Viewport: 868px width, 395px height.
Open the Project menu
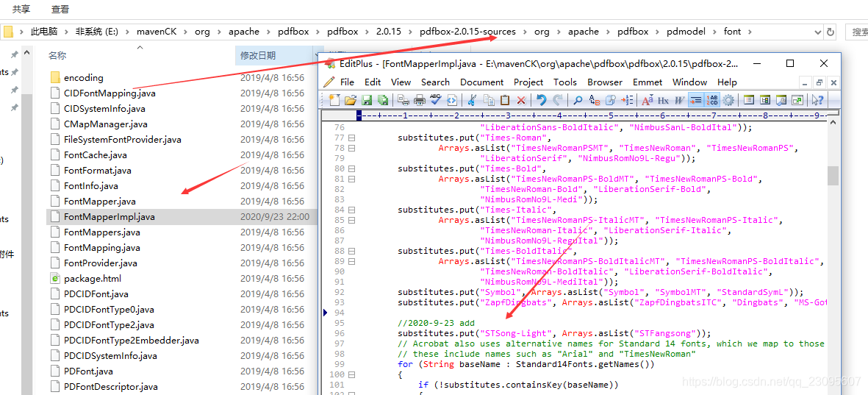pos(528,82)
